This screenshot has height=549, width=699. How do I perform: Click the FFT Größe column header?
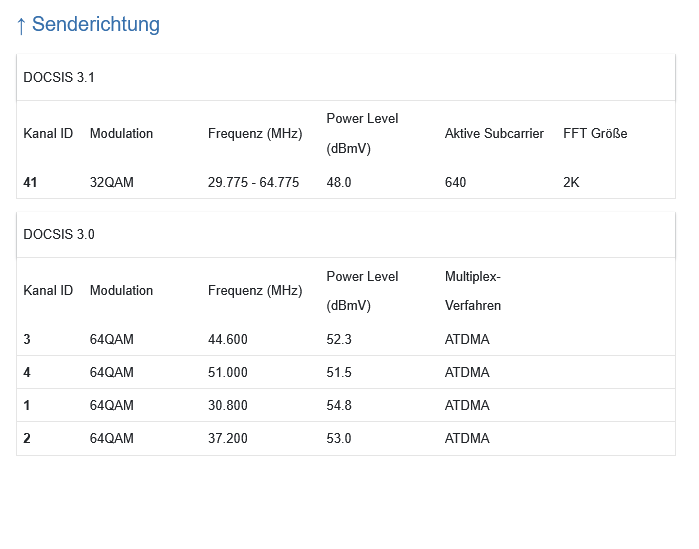tap(595, 133)
